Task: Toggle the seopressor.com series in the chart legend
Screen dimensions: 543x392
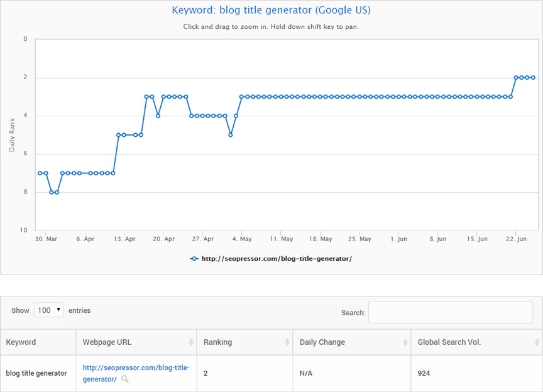Action: coord(271,259)
